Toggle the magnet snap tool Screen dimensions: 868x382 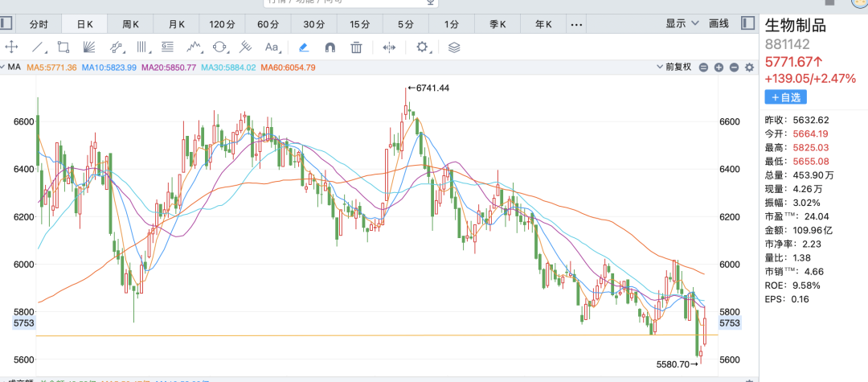330,47
